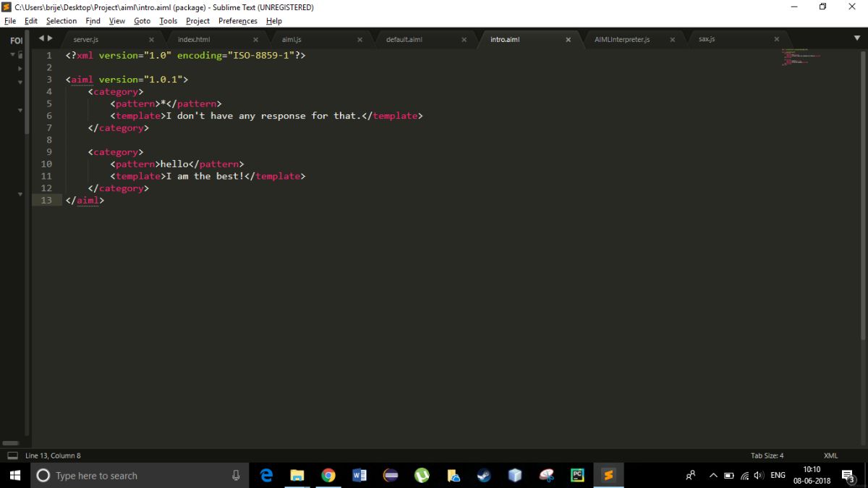868x488 pixels.
Task: Click the sidebar horizontal scrollbar
Action: click(10, 443)
